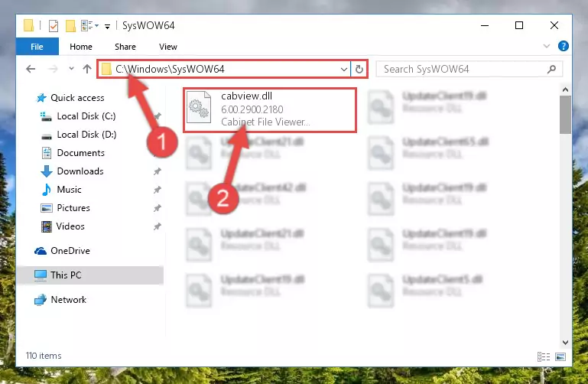Go up one folder level
The image size is (588, 384).
click(x=87, y=69)
